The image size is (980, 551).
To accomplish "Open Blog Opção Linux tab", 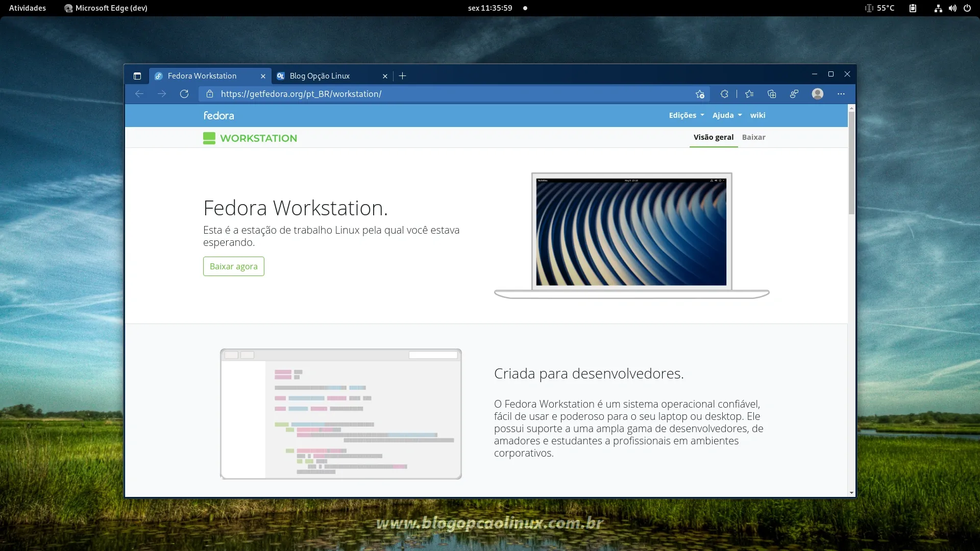I will 330,76.
